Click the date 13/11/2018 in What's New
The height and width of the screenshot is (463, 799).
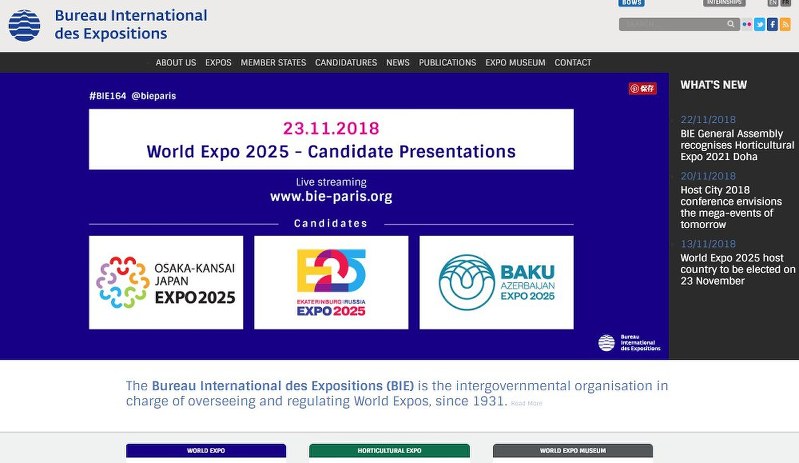coord(708,244)
